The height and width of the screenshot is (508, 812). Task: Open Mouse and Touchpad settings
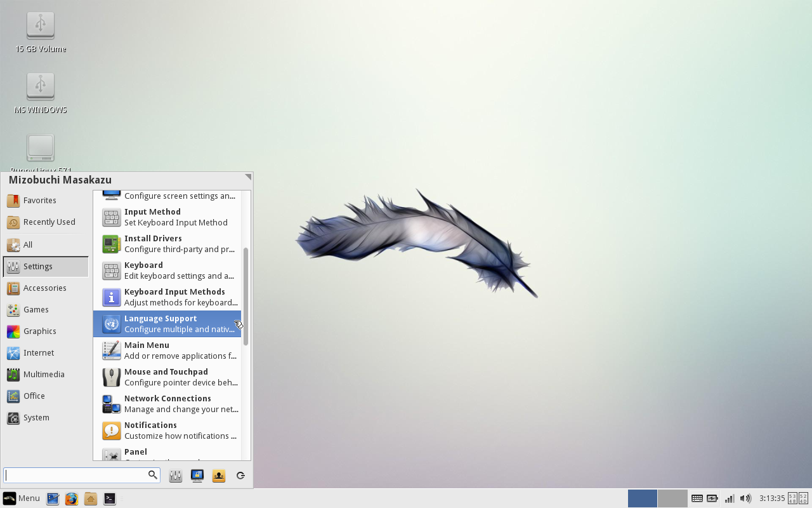click(167, 377)
